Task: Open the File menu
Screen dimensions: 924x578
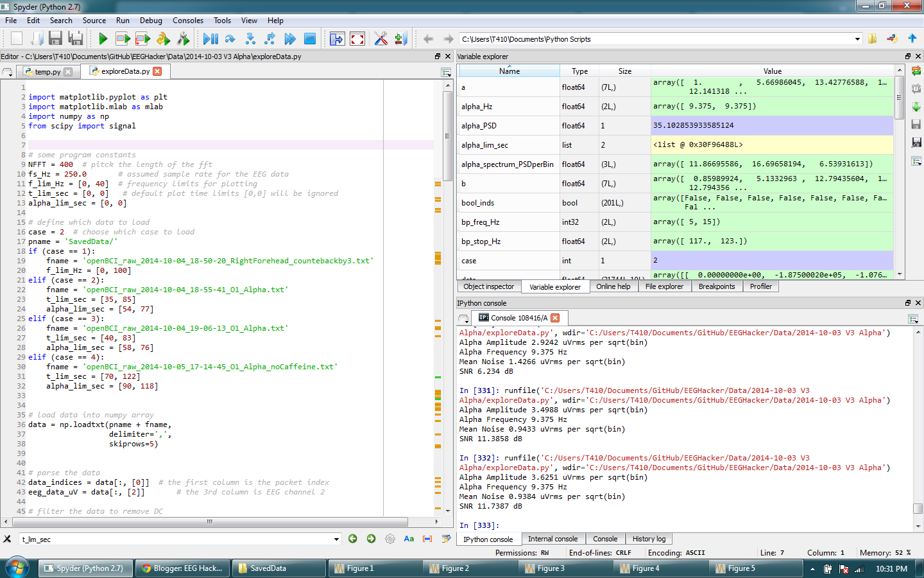Action: pos(11,21)
